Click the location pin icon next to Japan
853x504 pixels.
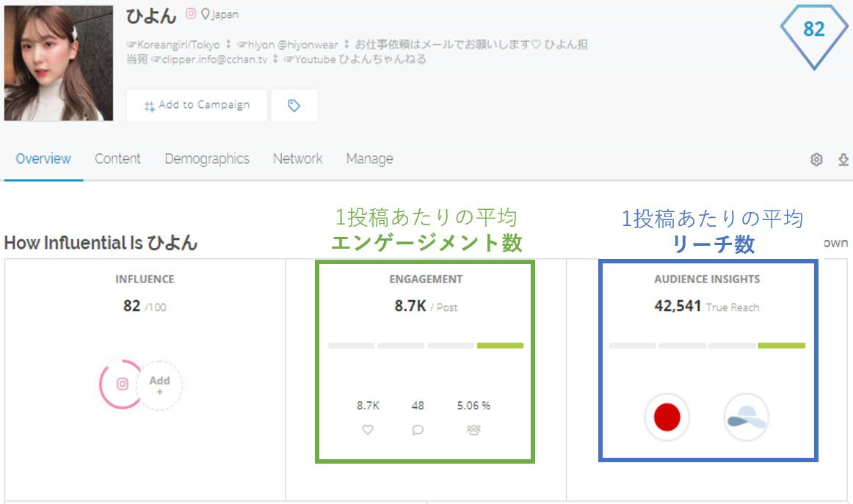(205, 14)
